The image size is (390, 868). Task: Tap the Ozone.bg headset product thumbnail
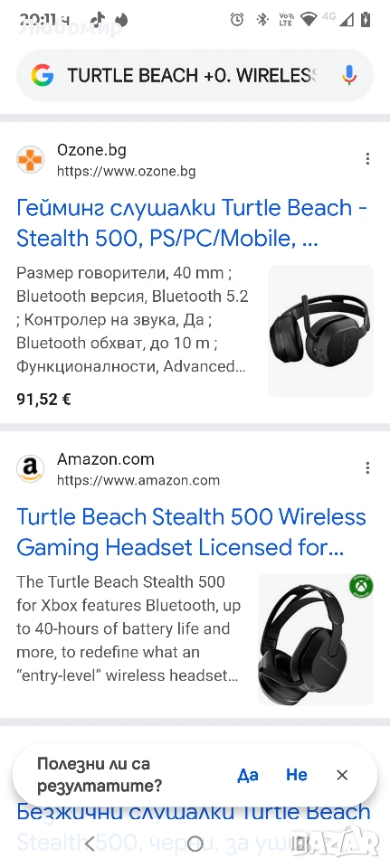[x=320, y=331]
